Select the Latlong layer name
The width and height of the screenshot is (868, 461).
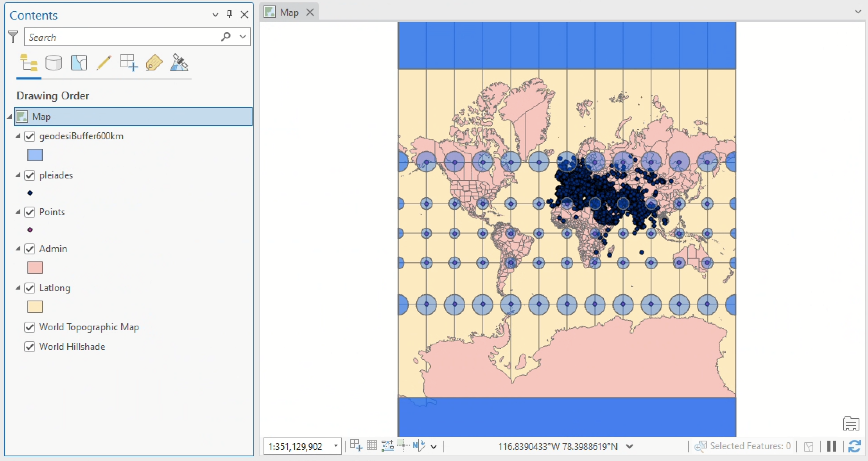pyautogui.click(x=54, y=288)
